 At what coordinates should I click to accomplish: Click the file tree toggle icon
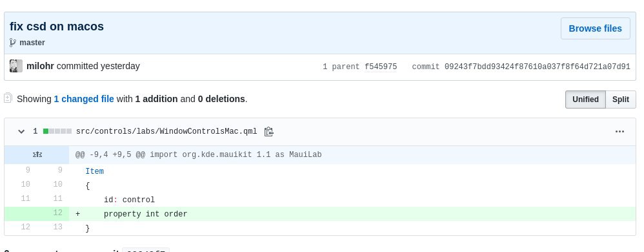8,98
